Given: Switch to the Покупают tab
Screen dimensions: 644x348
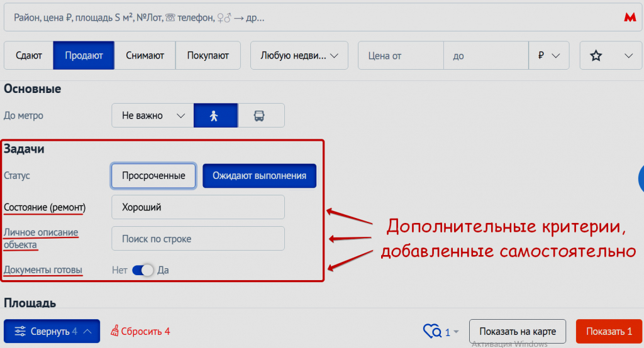Looking at the screenshot, I should [208, 55].
